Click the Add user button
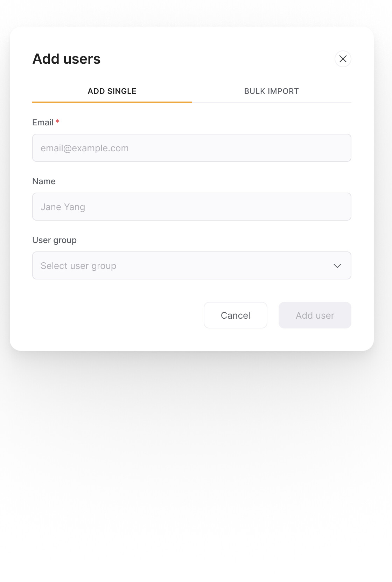The width and height of the screenshot is (392, 582). 315,315
